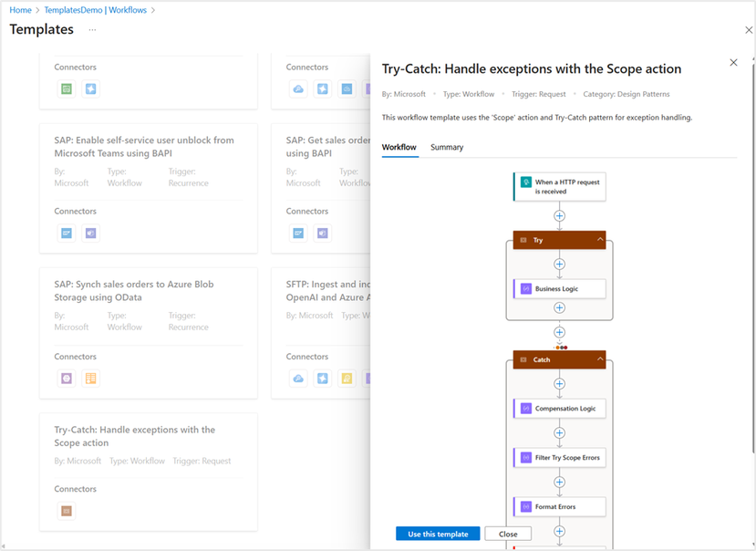Click the connector icon in Try-Catch template card
Screen dimensions: 756x551
pos(67,511)
